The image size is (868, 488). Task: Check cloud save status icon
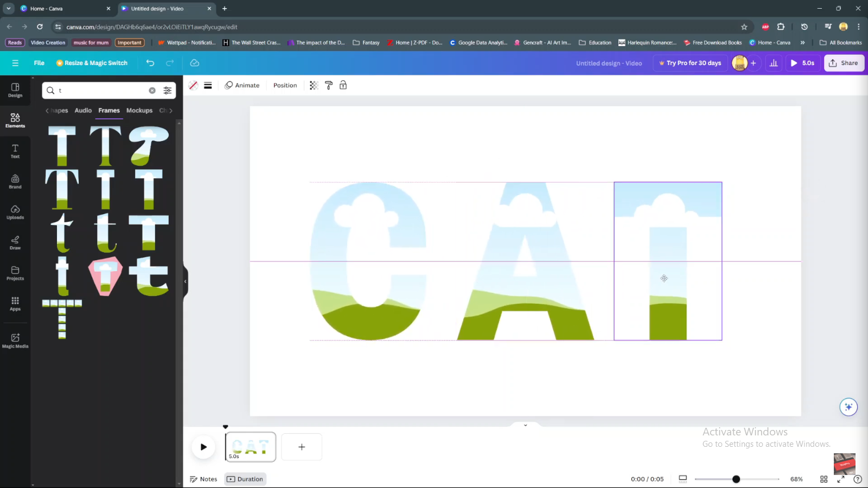[x=195, y=63]
